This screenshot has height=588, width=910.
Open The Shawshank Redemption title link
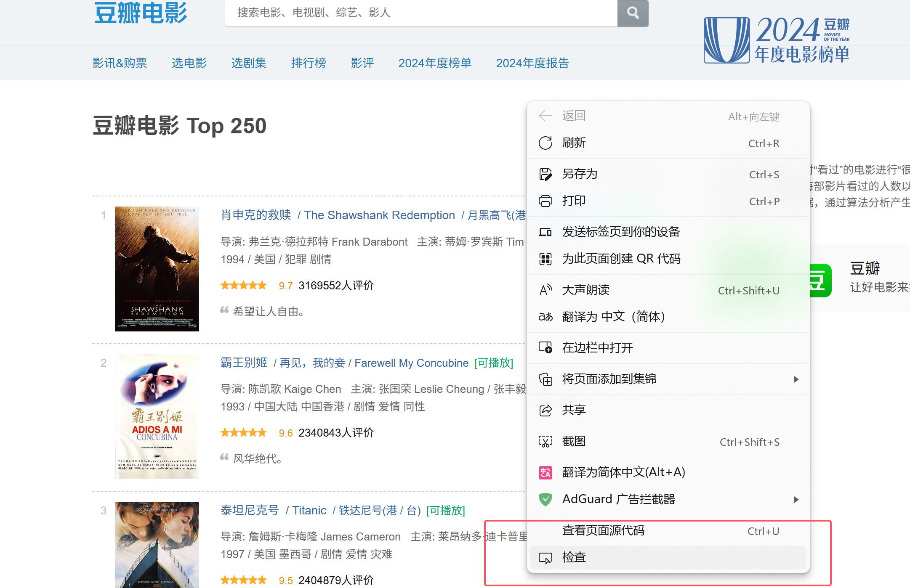click(x=379, y=215)
